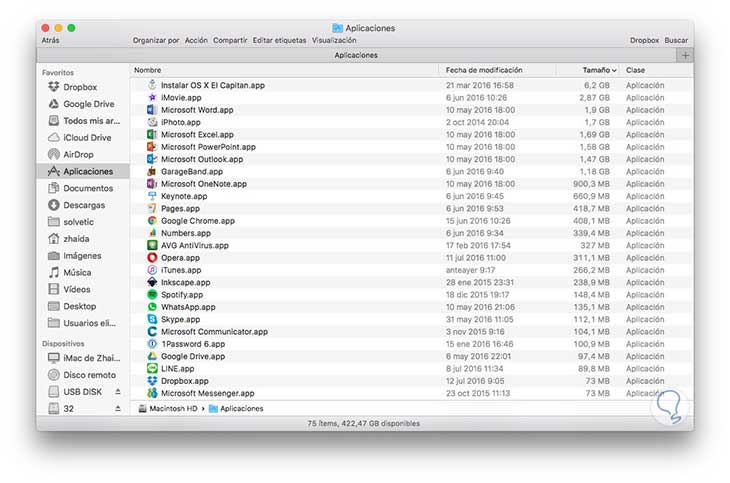Select AirDrop in the sidebar

click(71, 154)
